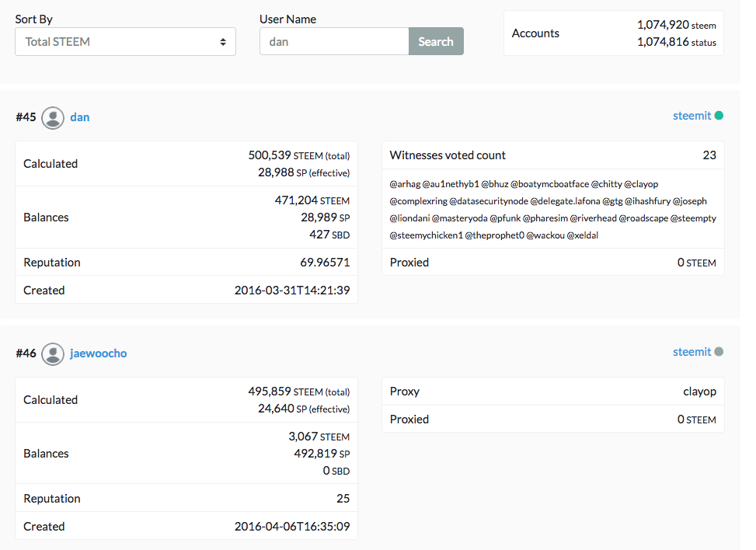The image size is (756, 550).
Task: Click dan's user avatar icon
Action: 53,117
